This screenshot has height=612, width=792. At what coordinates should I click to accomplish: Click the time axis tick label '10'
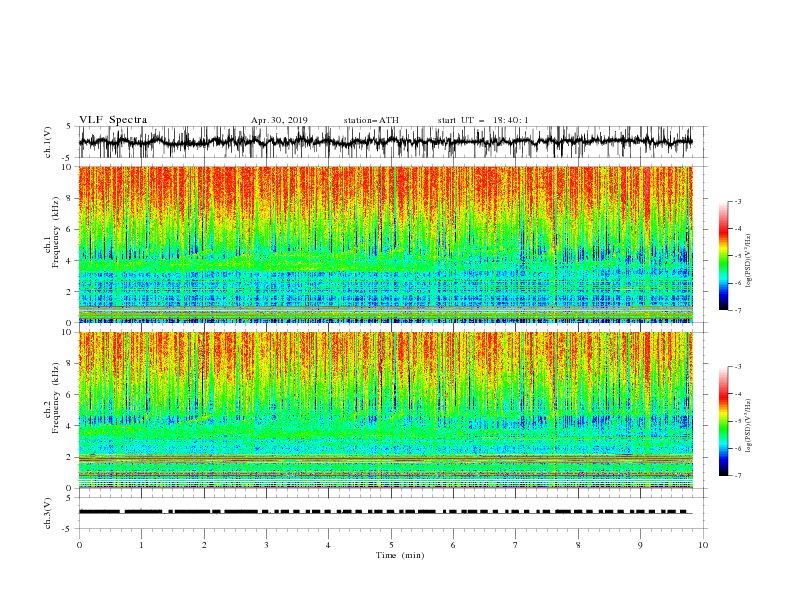(x=703, y=545)
